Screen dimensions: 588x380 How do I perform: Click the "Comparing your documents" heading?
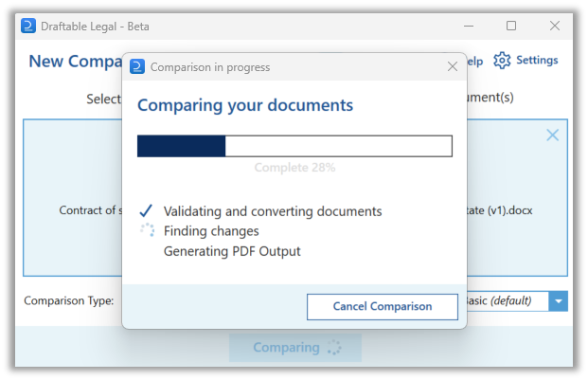245,105
